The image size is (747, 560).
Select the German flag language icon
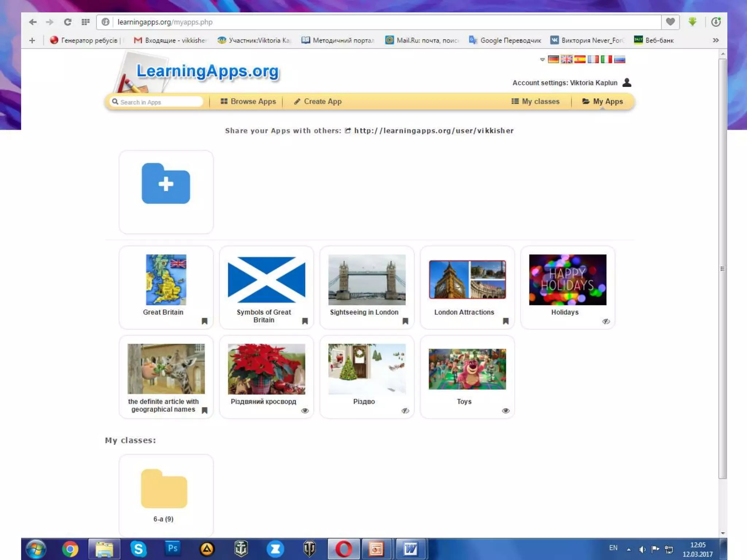click(553, 59)
